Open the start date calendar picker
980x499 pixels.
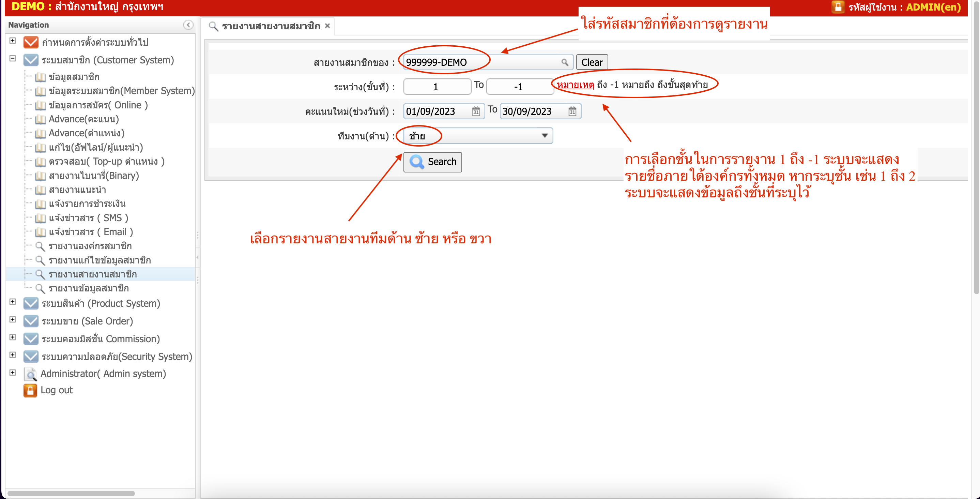[x=476, y=111]
